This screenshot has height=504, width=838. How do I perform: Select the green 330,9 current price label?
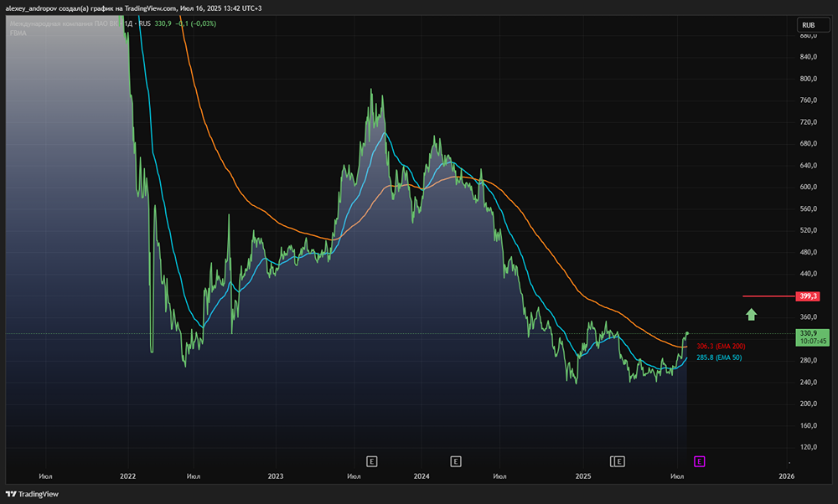(812, 337)
